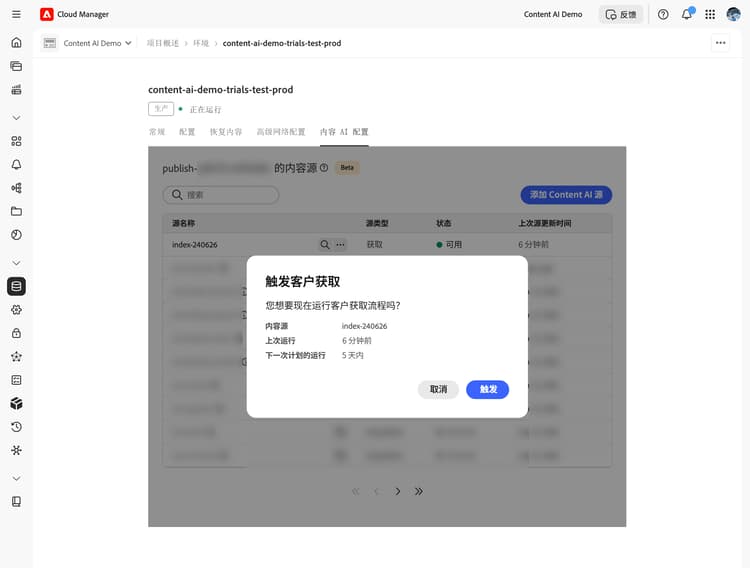This screenshot has width=750, height=568.
Task: Click the 添加 Content AI 源 button
Action: pos(566,195)
